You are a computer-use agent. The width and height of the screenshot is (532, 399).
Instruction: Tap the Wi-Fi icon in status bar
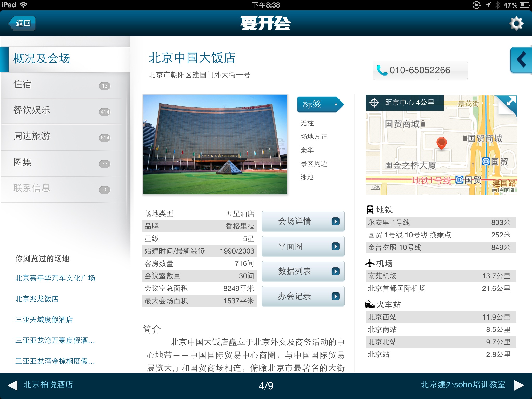[24, 5]
